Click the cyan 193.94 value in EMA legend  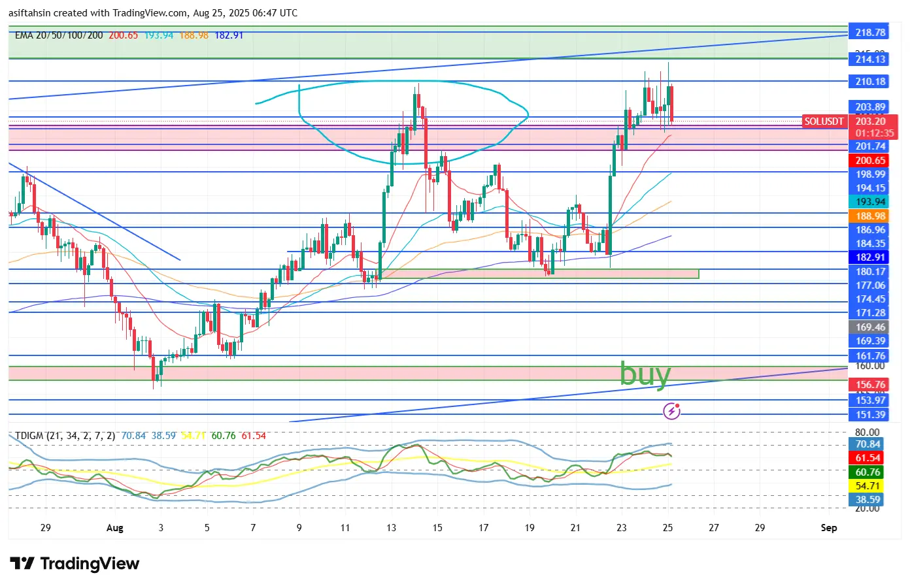(x=159, y=35)
